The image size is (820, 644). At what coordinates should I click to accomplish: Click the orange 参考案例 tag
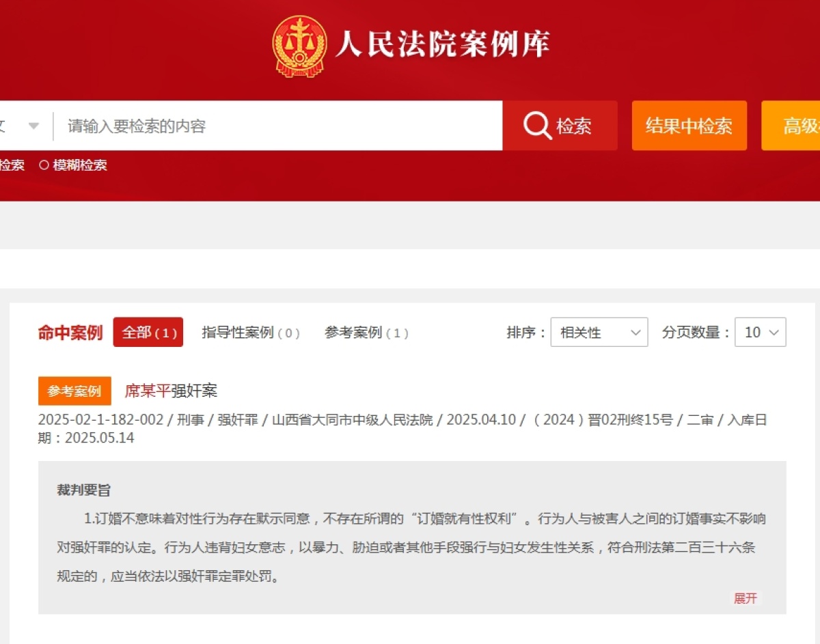pos(74,391)
